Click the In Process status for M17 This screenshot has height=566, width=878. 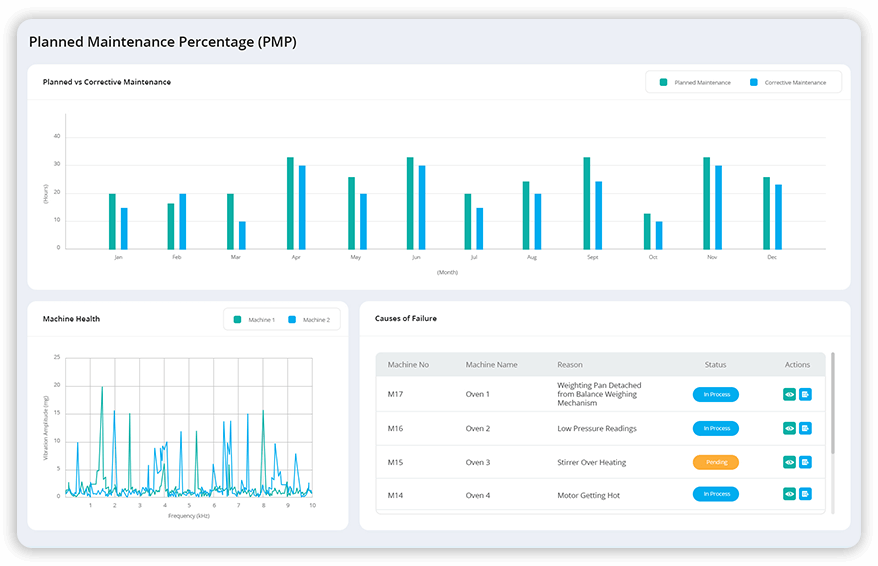tap(715, 394)
